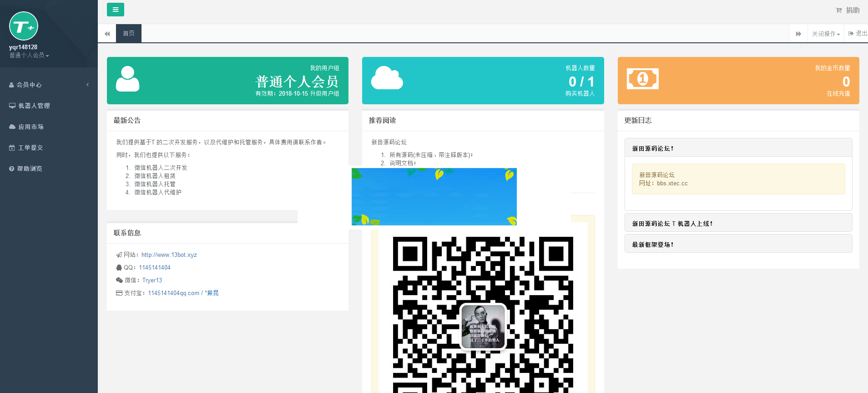Open 机器人管理 in the sidebar

(34, 106)
